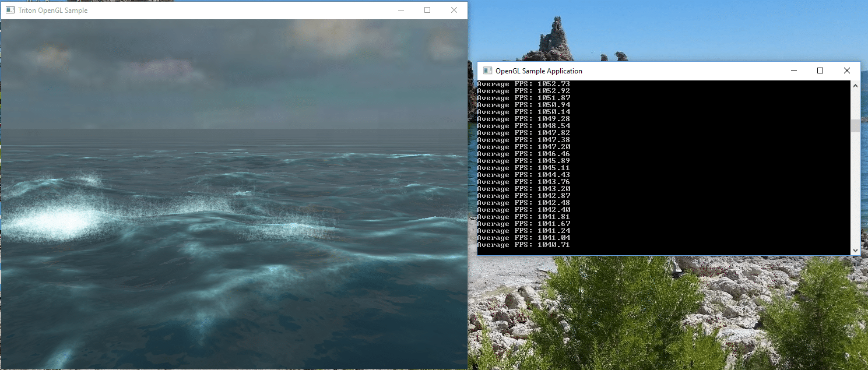Image resolution: width=868 pixels, height=370 pixels.
Task: Click the 'Average FPS: 1047.38' console line
Action: click(x=523, y=140)
